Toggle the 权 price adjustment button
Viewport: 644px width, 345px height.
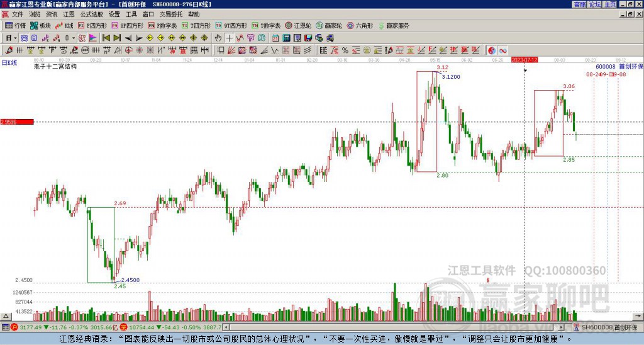click(82, 38)
